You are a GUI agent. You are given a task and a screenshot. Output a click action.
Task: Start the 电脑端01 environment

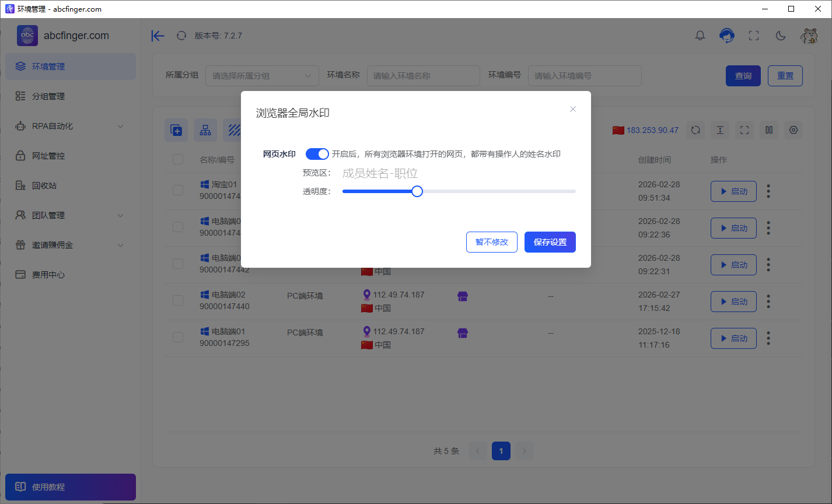click(733, 338)
